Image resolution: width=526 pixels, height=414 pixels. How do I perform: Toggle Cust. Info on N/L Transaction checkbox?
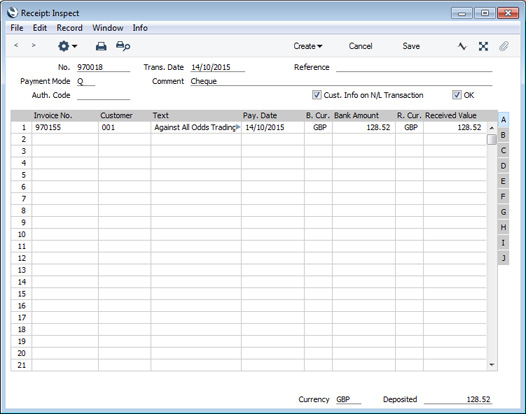coord(316,95)
